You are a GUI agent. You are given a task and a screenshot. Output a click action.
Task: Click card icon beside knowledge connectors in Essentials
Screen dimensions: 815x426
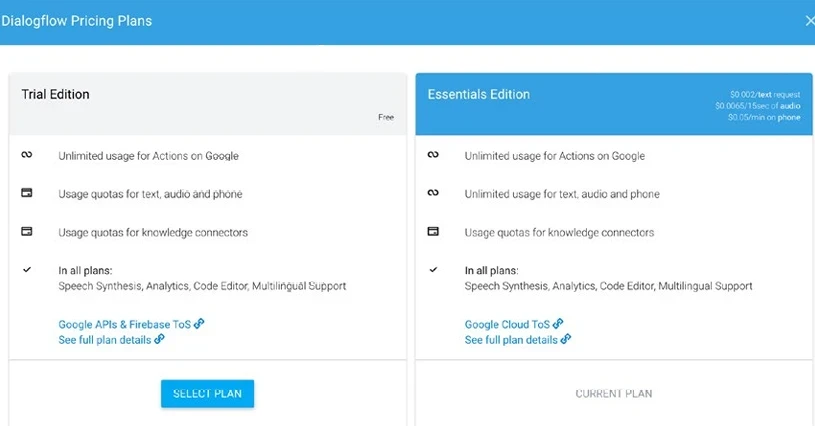click(433, 231)
